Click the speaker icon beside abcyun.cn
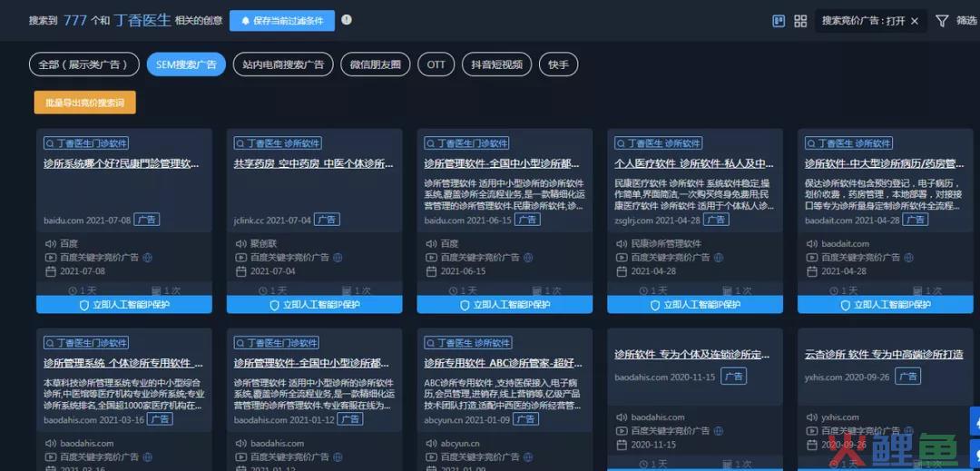Image resolution: width=980 pixels, height=471 pixels. pos(431,443)
